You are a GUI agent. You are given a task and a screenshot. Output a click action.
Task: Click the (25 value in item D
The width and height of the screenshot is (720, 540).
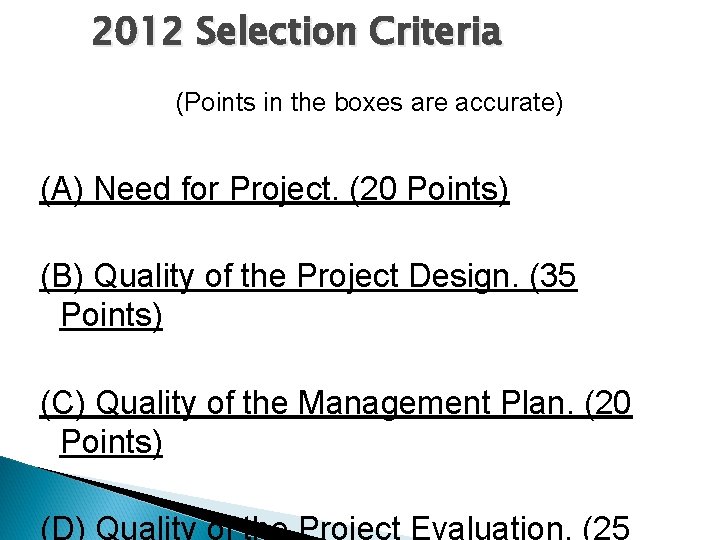tap(607, 527)
